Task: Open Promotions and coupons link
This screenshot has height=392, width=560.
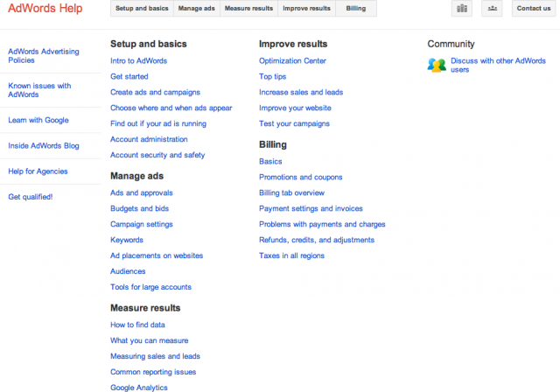Action: tap(301, 177)
